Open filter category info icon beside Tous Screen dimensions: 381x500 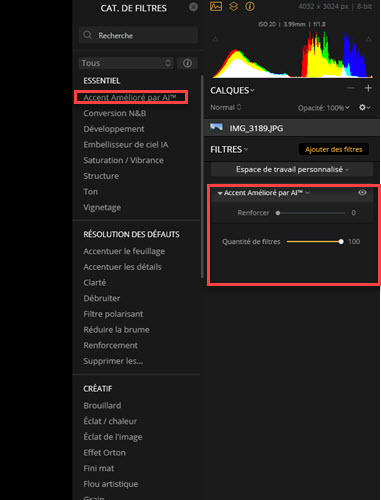point(187,63)
